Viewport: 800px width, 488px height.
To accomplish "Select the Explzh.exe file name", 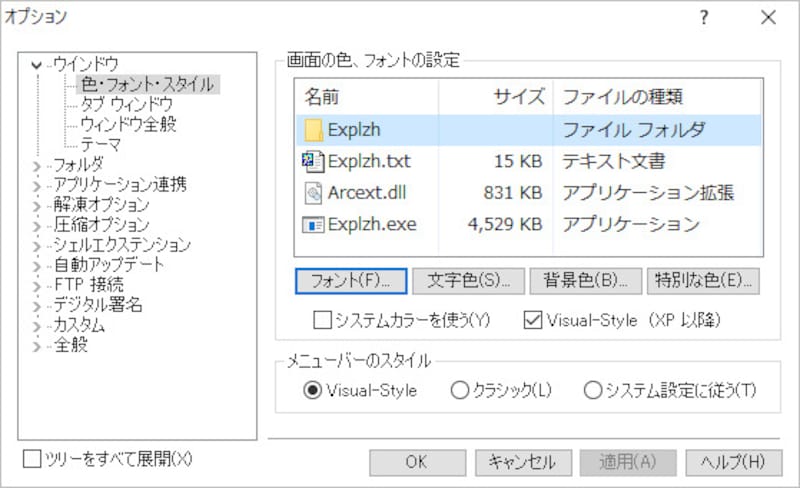I will (x=372, y=225).
